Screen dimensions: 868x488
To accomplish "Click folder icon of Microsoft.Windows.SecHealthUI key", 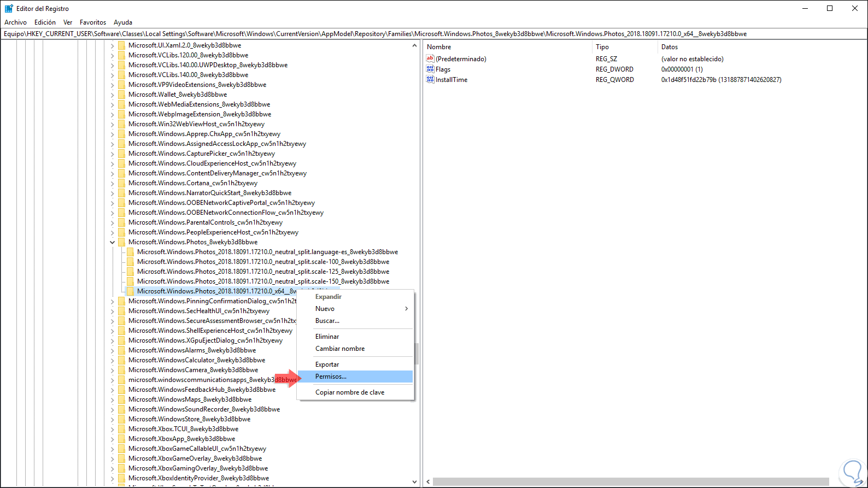I will click(121, 311).
